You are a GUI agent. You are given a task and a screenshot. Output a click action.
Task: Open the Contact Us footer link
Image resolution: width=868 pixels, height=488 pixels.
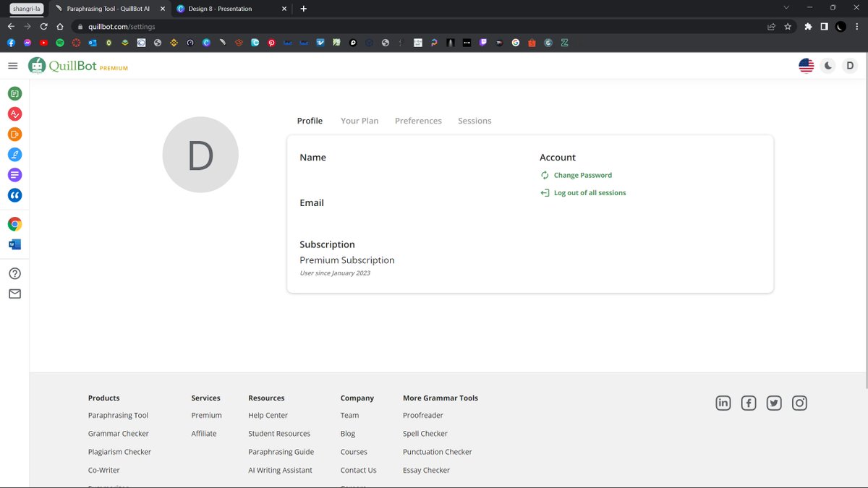click(x=359, y=470)
